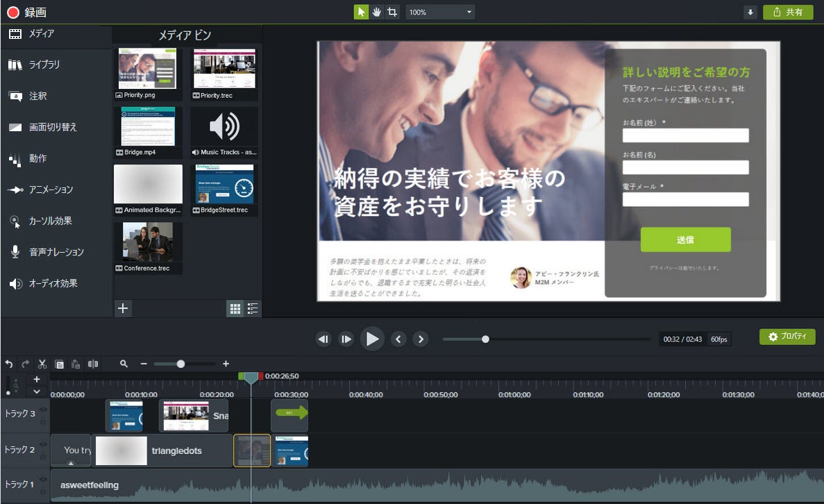Click the red Record button
This screenshot has height=504, width=824.
[13, 12]
